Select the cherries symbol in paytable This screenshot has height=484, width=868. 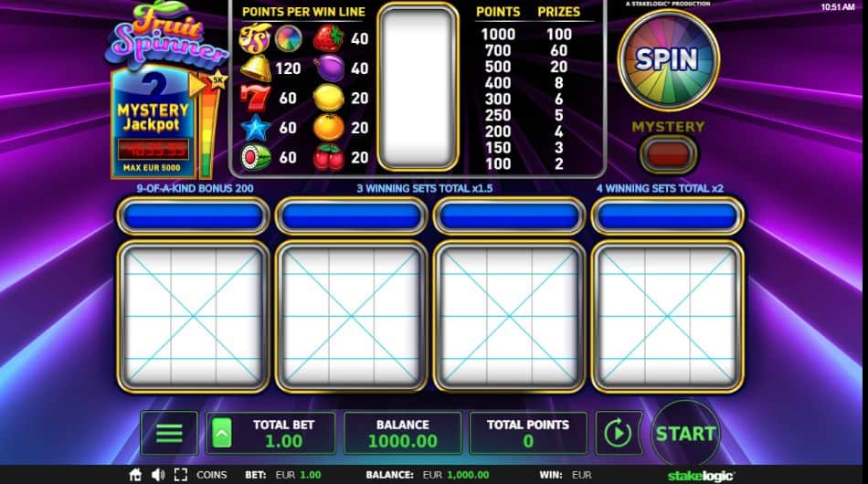pyautogui.click(x=329, y=158)
